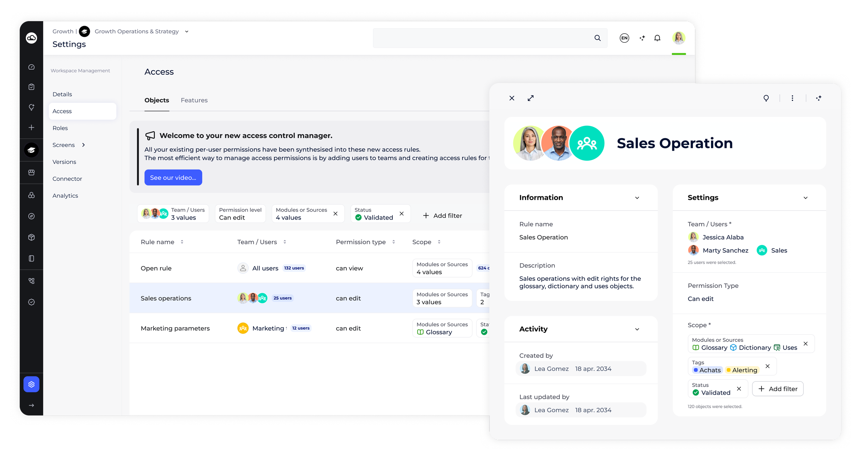Open Roles in Workspace Management menu
868x461 pixels.
pos(60,128)
